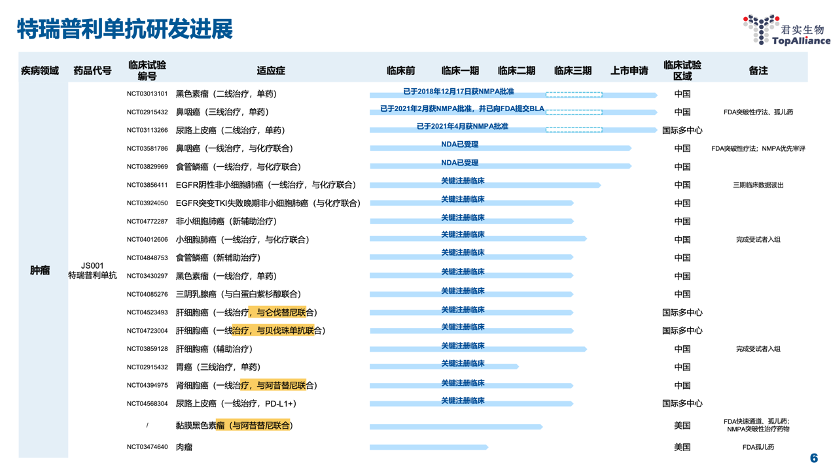Click indication 非小细胞肺癌(新辅助治疗)
This screenshot has height=468, width=832.
tap(226, 221)
